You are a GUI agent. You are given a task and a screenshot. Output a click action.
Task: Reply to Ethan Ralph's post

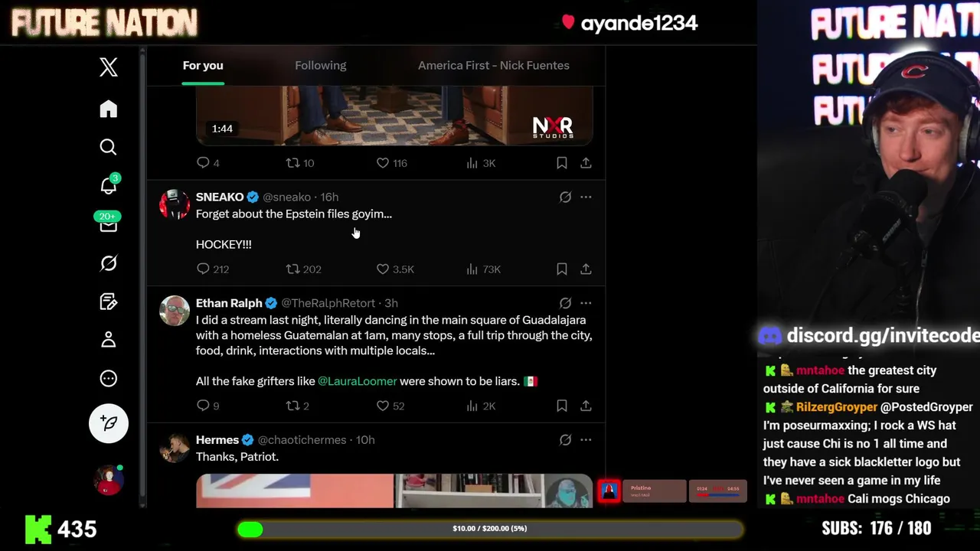coord(203,406)
